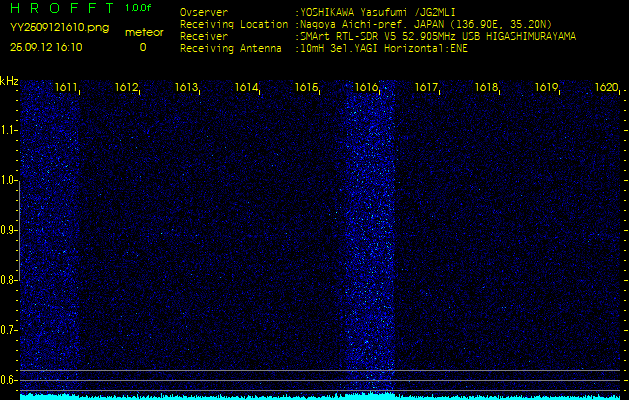Select the 10mH 3el.YAGI Horizontal:ENE text

[x=383, y=49]
